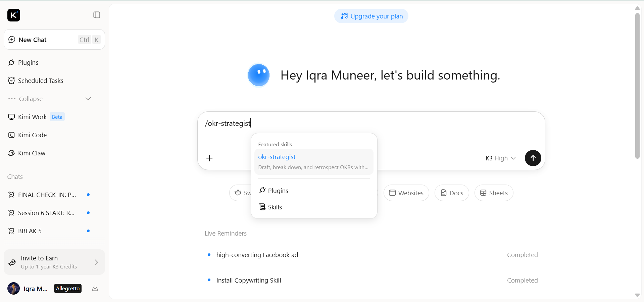Open the Invite to Earn card
The image size is (644, 302).
tap(54, 262)
